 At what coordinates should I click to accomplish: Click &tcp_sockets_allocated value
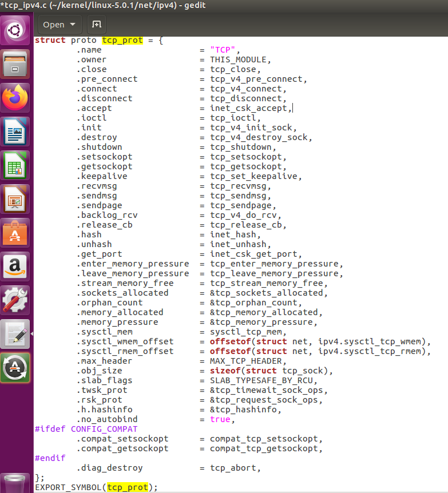tap(267, 293)
